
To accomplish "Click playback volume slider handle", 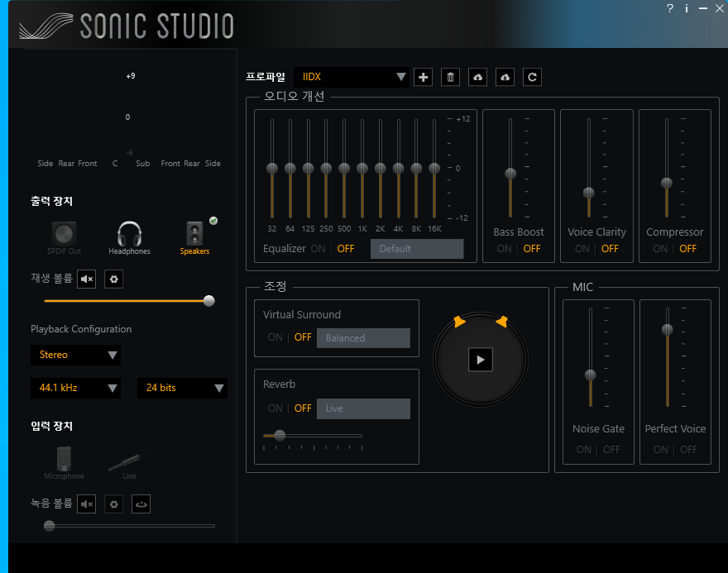I will [209, 301].
